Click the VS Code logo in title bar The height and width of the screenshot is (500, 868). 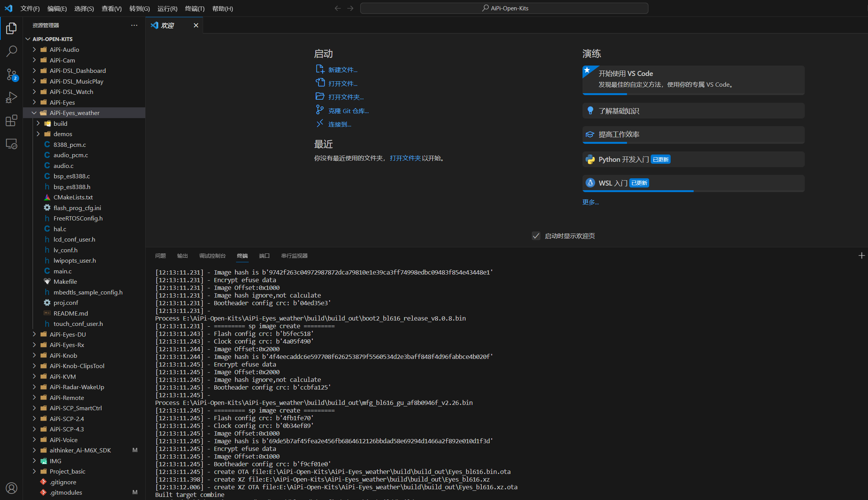pos(8,8)
